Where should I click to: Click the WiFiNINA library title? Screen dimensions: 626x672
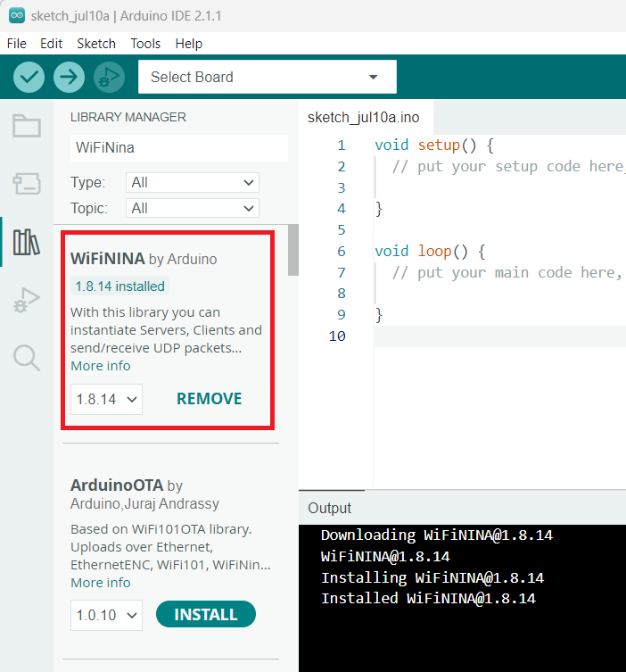tap(108, 259)
